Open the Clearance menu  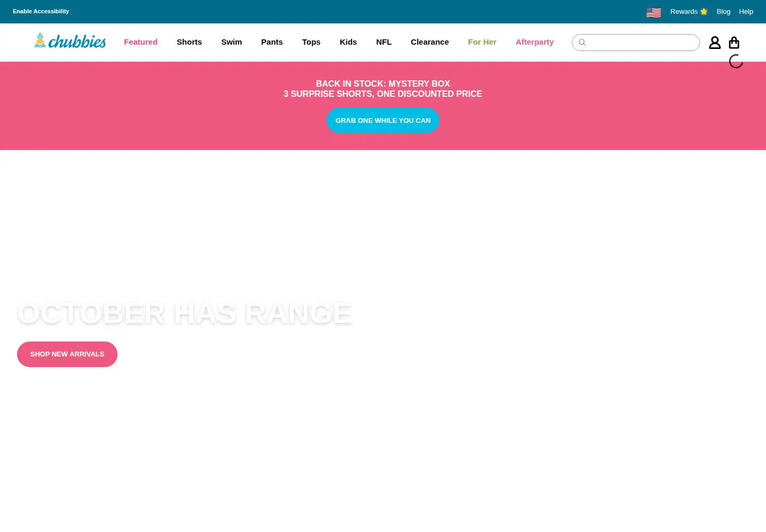(x=430, y=42)
